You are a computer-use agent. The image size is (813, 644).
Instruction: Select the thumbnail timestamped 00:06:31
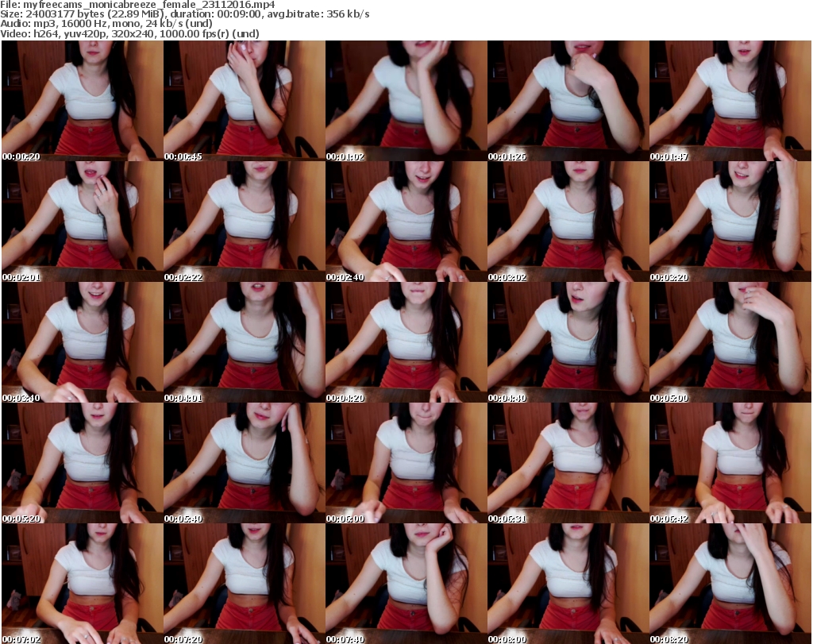pyautogui.click(x=568, y=463)
